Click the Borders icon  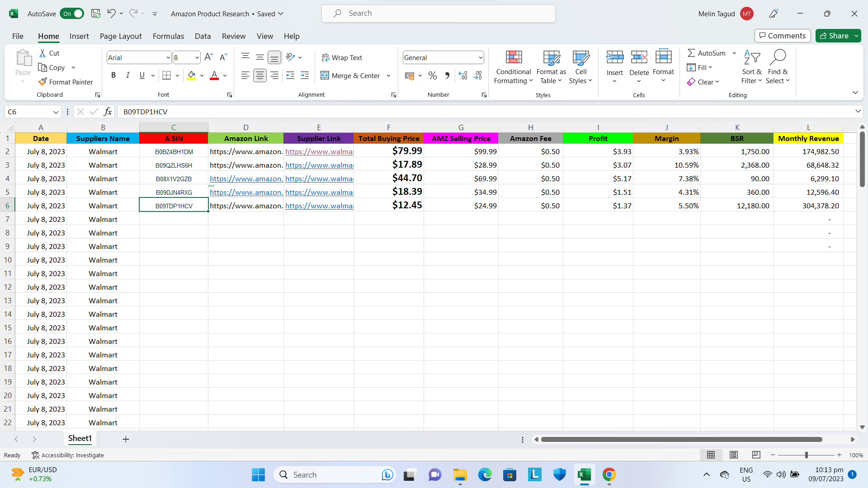tap(166, 75)
